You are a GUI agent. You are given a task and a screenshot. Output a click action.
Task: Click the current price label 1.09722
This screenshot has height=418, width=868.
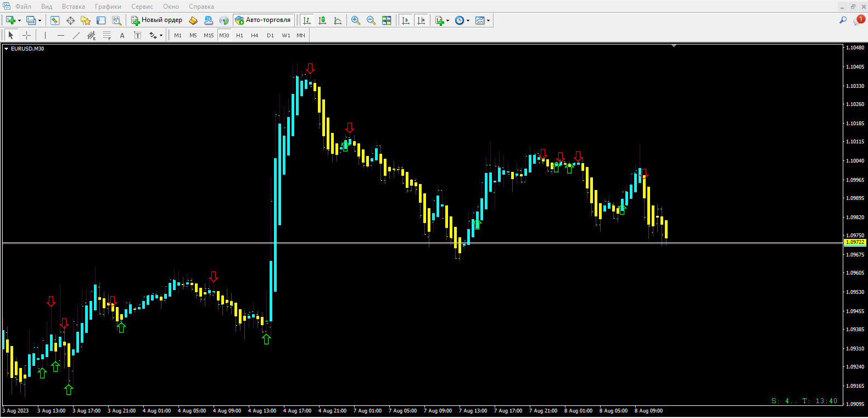(x=855, y=242)
